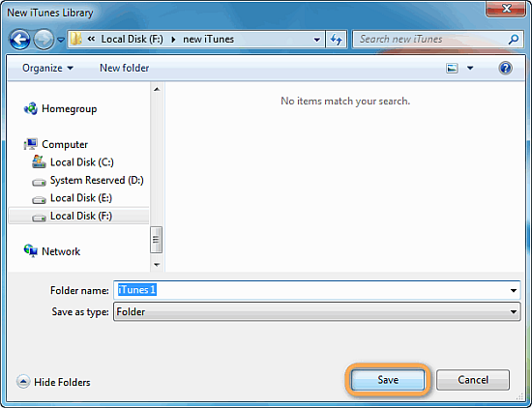This screenshot has width=532, height=408.
Task: Select Local Disk (F:) in the navigation pane
Action: tap(78, 216)
